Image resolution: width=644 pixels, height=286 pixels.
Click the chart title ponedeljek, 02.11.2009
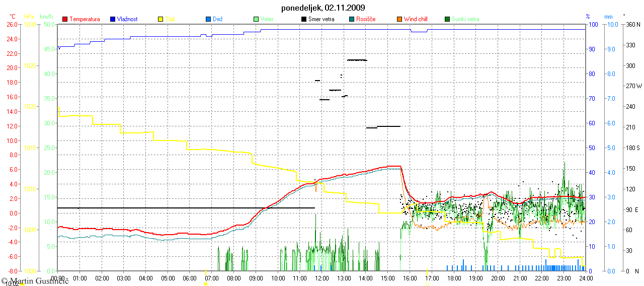tap(322, 8)
